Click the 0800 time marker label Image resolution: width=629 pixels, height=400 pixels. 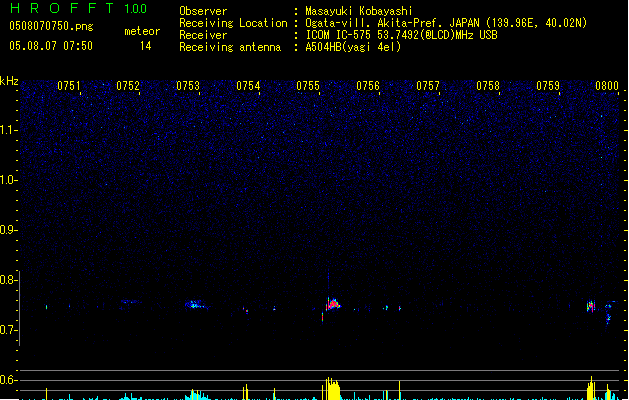[x=607, y=86]
